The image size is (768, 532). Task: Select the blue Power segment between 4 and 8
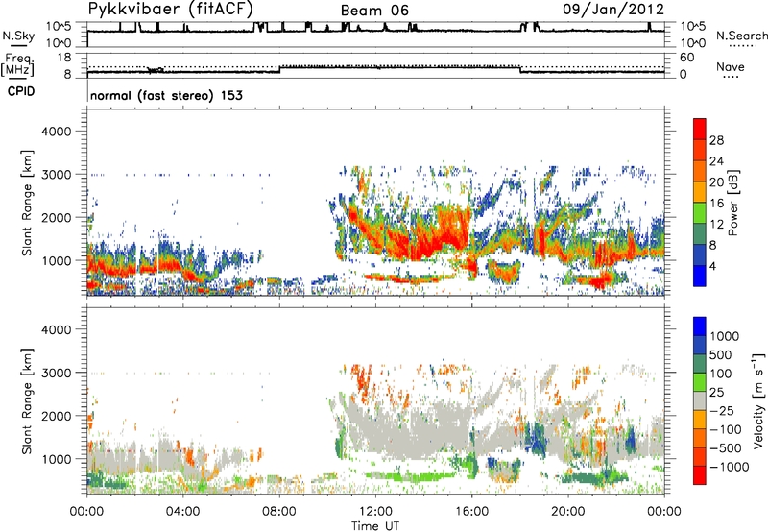[700, 254]
